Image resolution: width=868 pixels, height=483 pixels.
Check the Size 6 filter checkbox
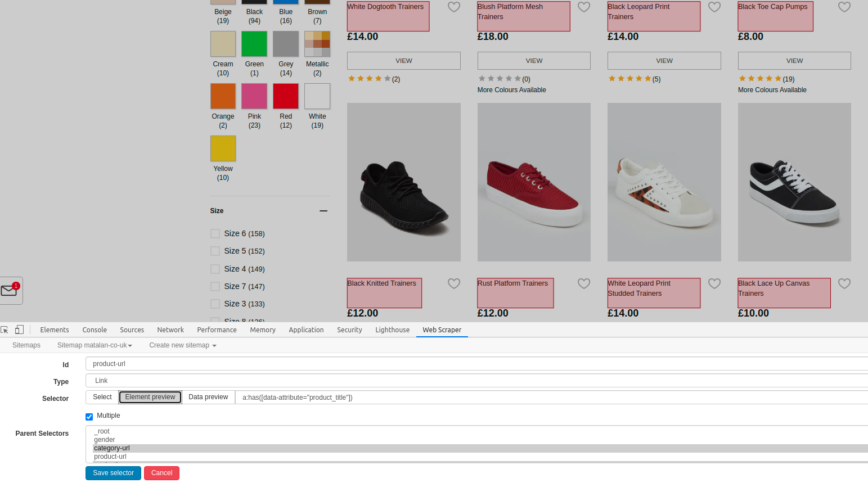(215, 233)
